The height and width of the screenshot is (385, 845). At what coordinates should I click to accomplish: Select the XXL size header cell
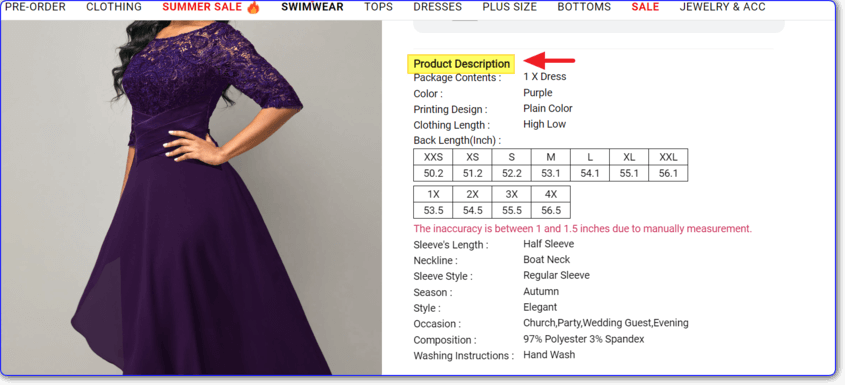coord(668,157)
